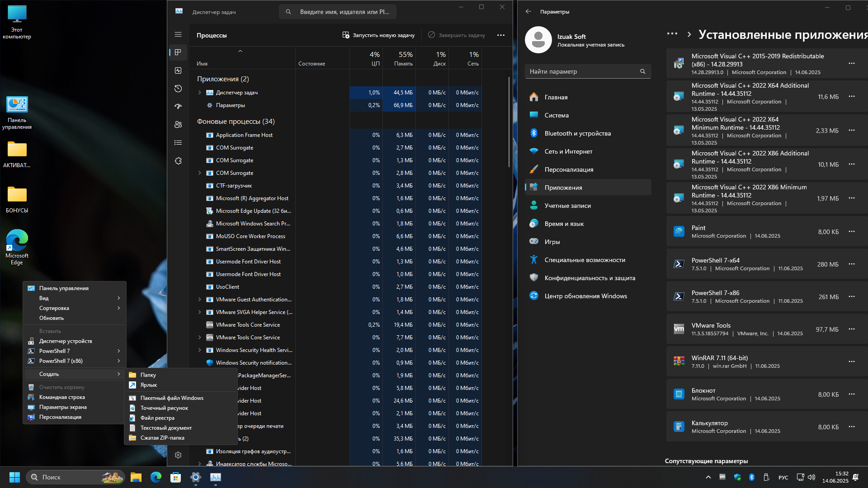Viewport: 868px width, 488px height.
Task: Click Найти параметр search box in Settings
Action: [588, 71]
